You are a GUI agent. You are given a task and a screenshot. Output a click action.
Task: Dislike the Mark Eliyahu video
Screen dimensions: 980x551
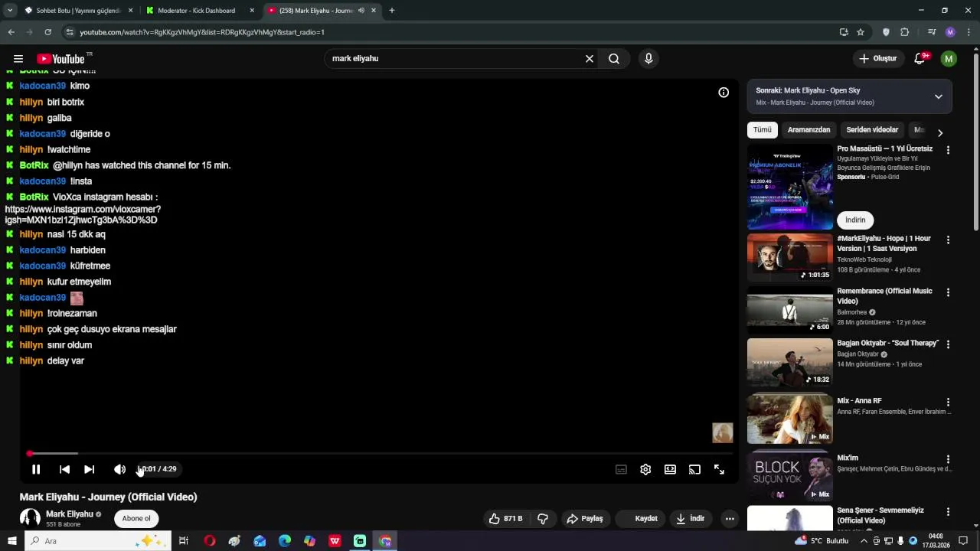coord(543,519)
